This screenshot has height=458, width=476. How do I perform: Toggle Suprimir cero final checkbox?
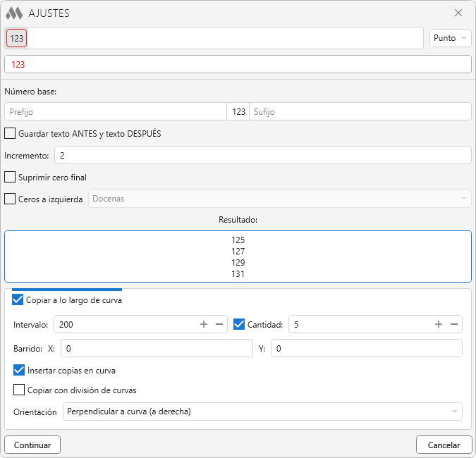[11, 177]
